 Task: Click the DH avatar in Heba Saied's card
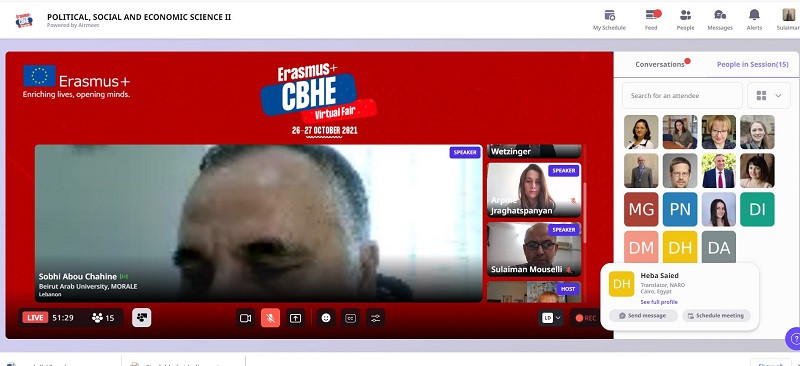point(621,284)
